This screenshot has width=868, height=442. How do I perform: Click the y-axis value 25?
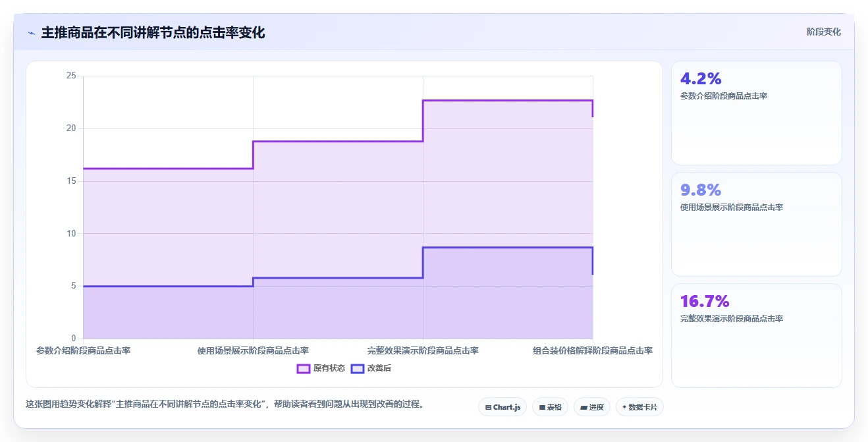pyautogui.click(x=71, y=76)
